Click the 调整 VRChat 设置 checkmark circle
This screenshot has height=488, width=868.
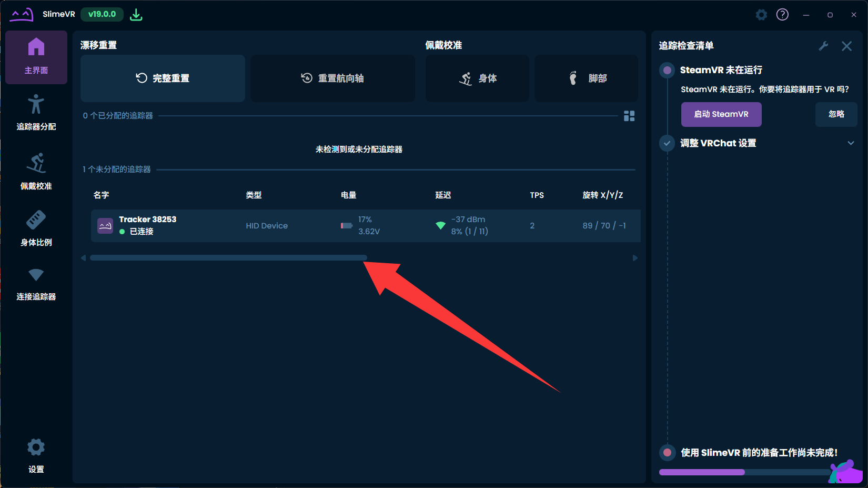tap(667, 143)
